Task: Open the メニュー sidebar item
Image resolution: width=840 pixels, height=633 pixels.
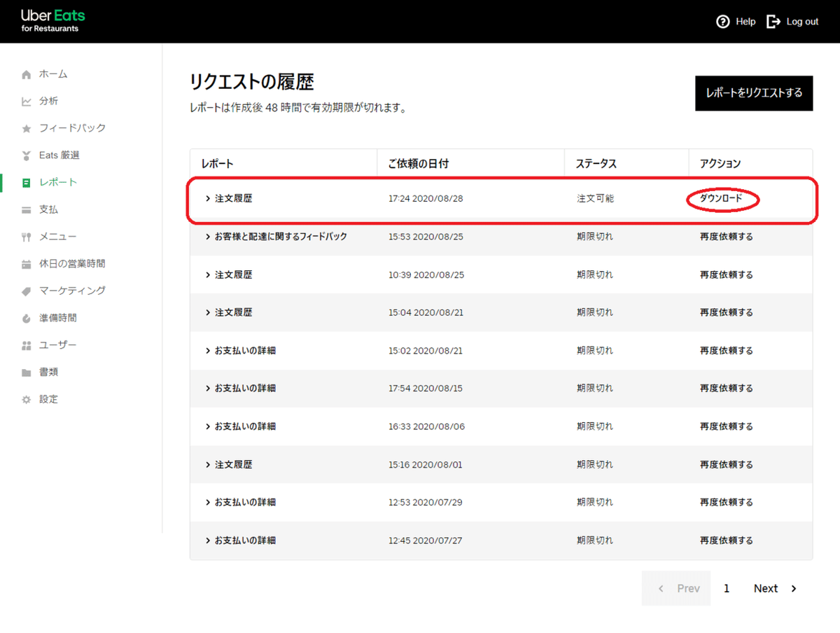Action: click(x=58, y=237)
